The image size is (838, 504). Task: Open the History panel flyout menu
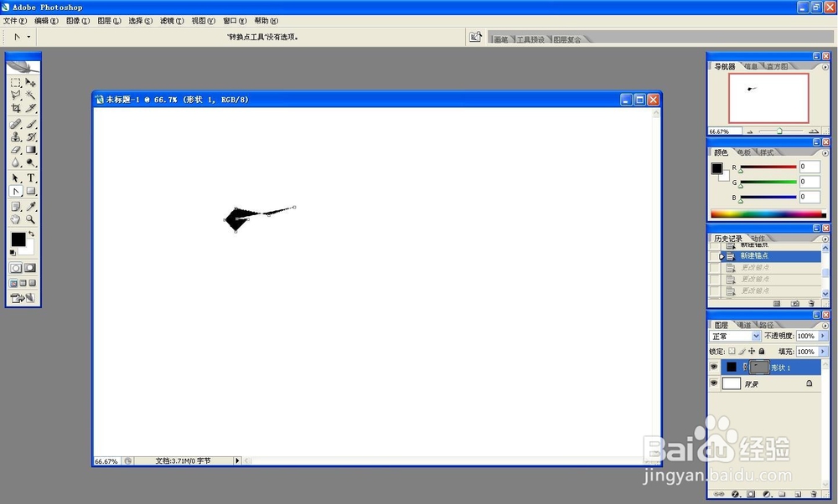pyautogui.click(x=825, y=239)
